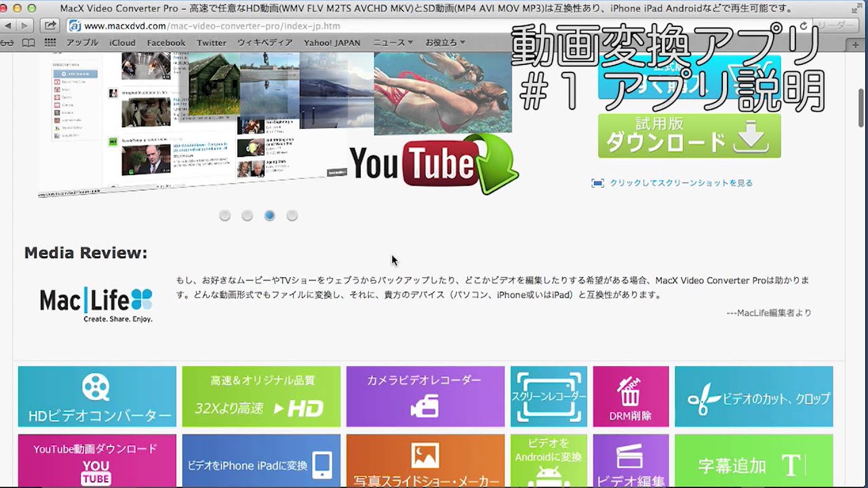Image resolution: width=868 pixels, height=488 pixels.
Task: Click the scissors icon on ビデオのカット tile
Action: tap(703, 400)
